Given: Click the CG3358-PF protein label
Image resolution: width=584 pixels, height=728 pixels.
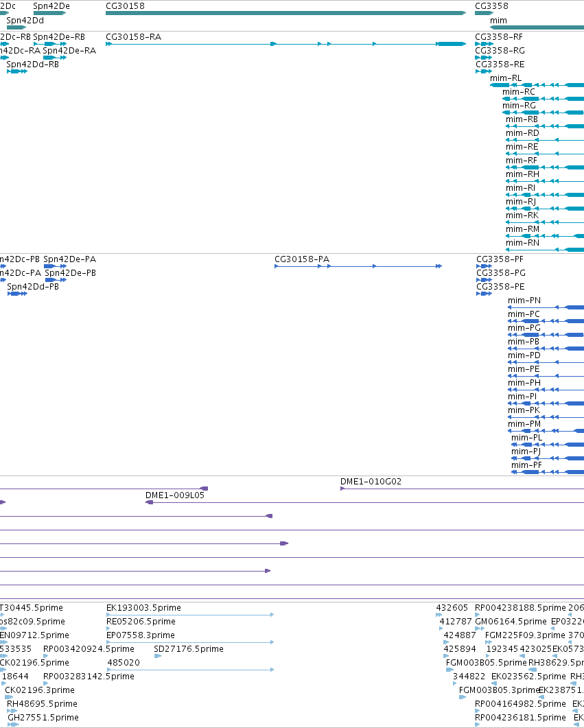Looking at the screenshot, I should pos(500,259).
